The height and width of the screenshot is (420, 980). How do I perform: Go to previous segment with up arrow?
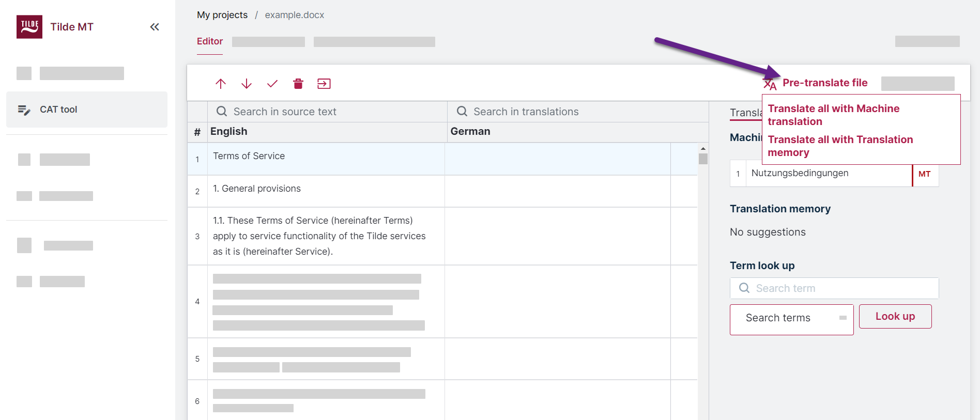[221, 84]
